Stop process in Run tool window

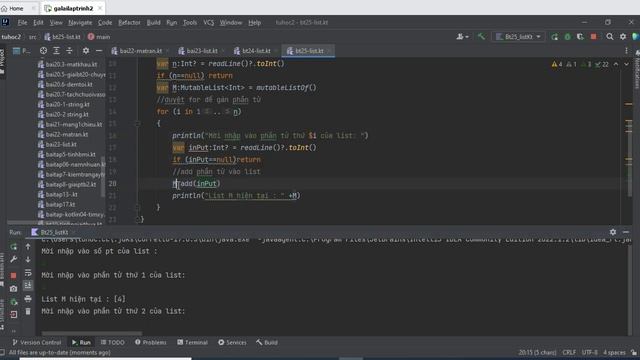pyautogui.click(x=13, y=276)
